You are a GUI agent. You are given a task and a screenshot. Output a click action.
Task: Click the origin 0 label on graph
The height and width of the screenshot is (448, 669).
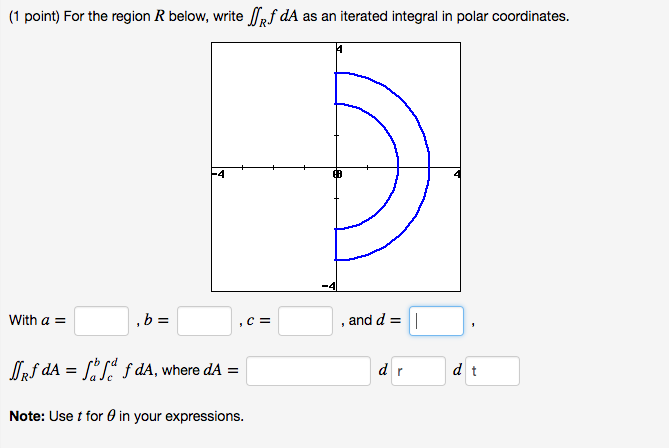click(x=337, y=174)
